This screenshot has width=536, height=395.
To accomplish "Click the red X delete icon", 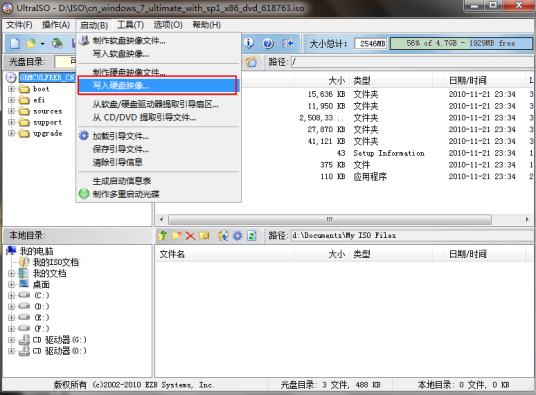I will coord(190,235).
